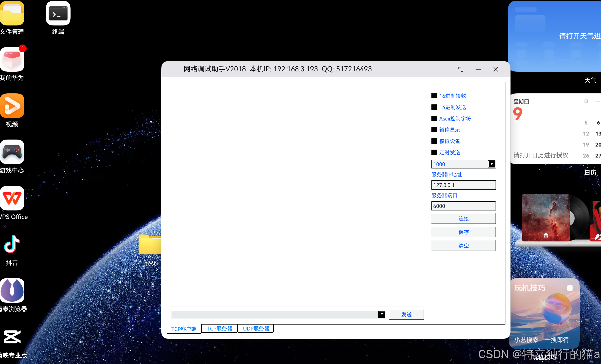
Task: Launch the 抖音 app icon
Action: (12, 244)
